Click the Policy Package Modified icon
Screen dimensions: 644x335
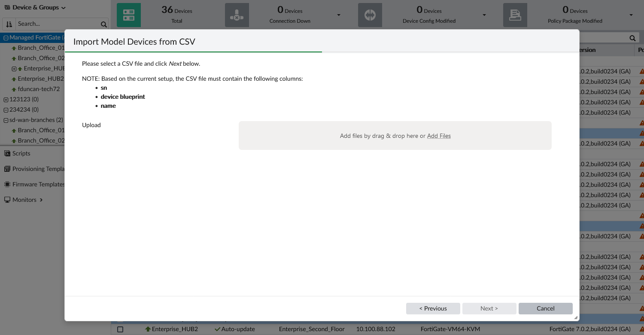515,15
